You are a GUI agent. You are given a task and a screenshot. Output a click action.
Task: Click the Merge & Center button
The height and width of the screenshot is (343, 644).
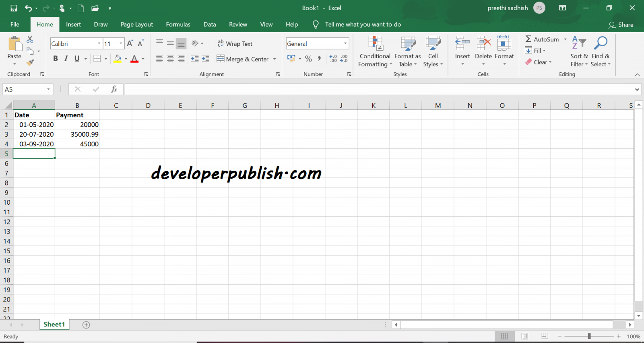click(x=243, y=59)
